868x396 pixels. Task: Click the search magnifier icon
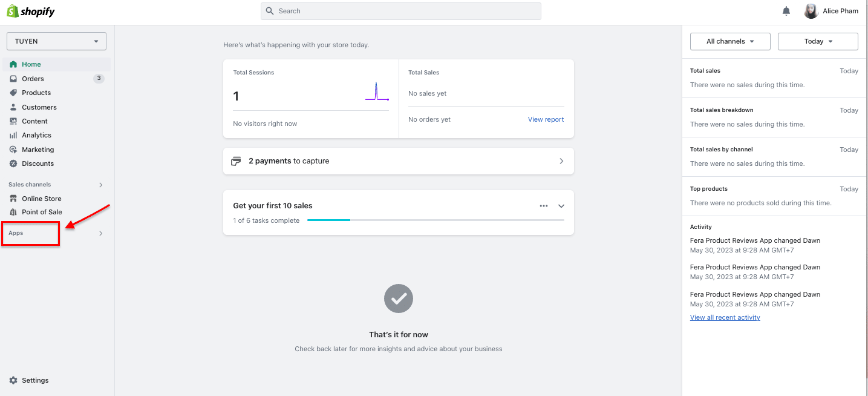pos(270,11)
